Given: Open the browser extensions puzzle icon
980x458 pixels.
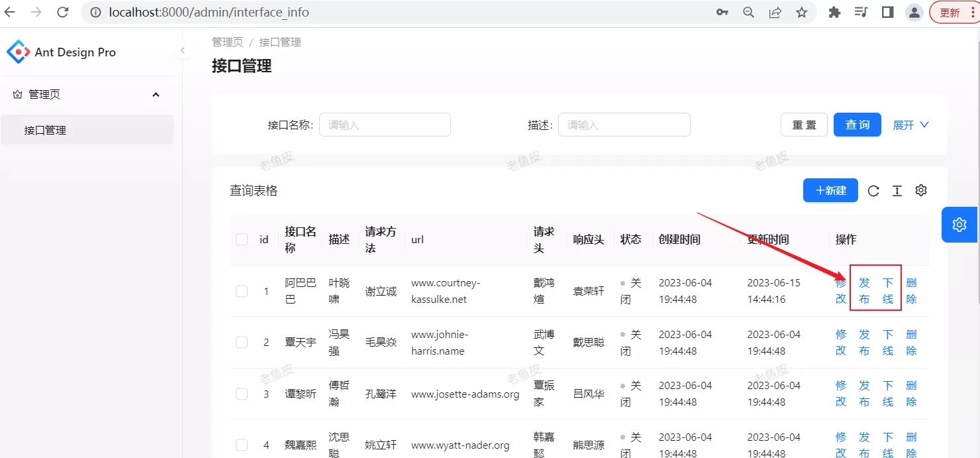Looking at the screenshot, I should 834,12.
